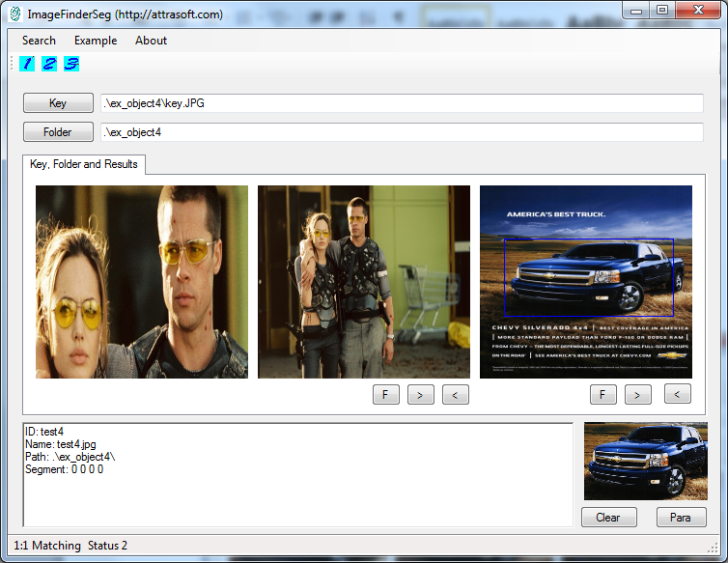728x563 pixels.
Task: Click the resize grip at the status bar corner
Action: pos(713,548)
